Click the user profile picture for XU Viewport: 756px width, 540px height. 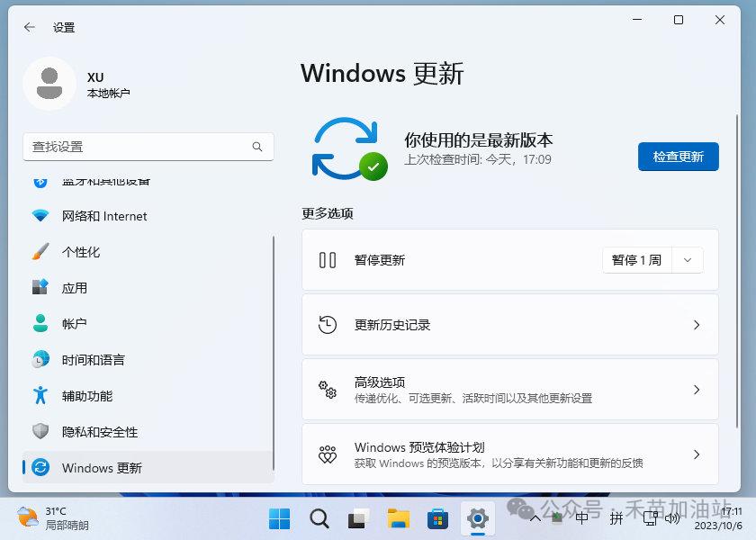[x=50, y=84]
